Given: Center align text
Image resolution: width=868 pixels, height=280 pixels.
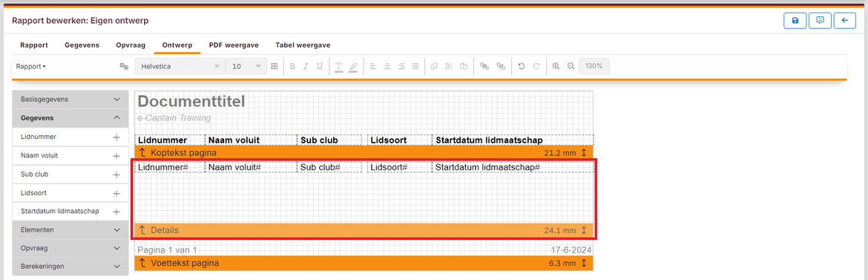Looking at the screenshot, I should [387, 66].
